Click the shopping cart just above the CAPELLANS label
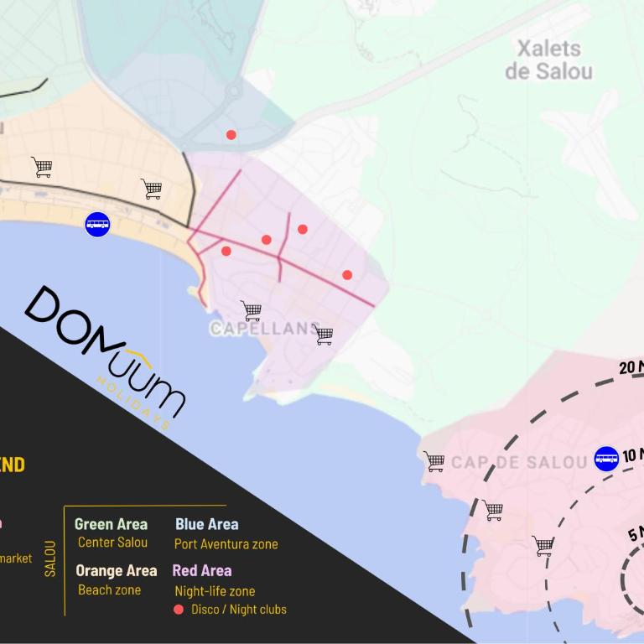 [x=252, y=310]
